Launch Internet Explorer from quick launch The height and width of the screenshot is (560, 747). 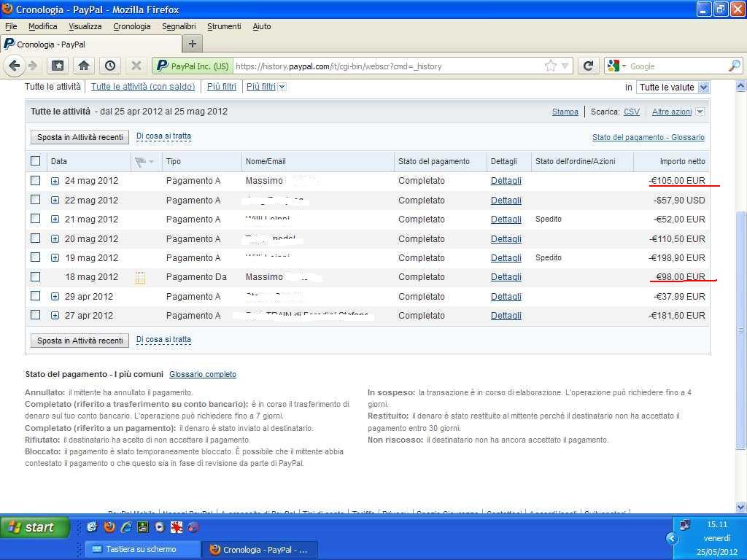point(125,527)
